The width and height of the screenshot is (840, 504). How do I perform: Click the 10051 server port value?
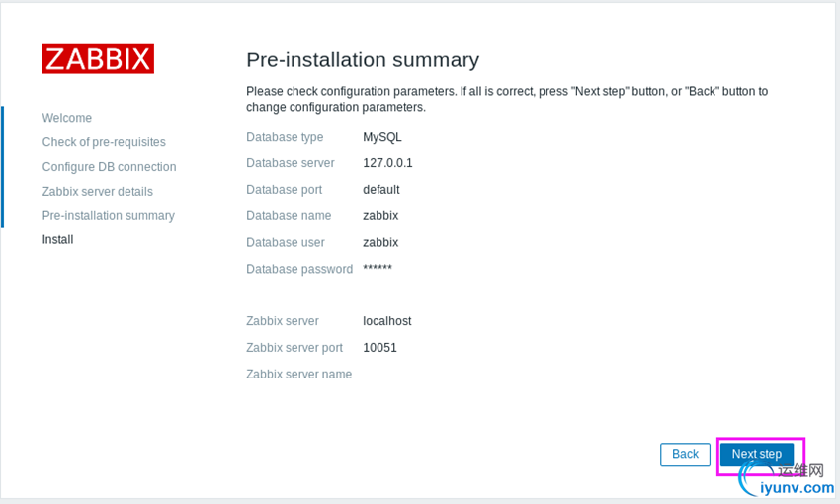tap(379, 348)
